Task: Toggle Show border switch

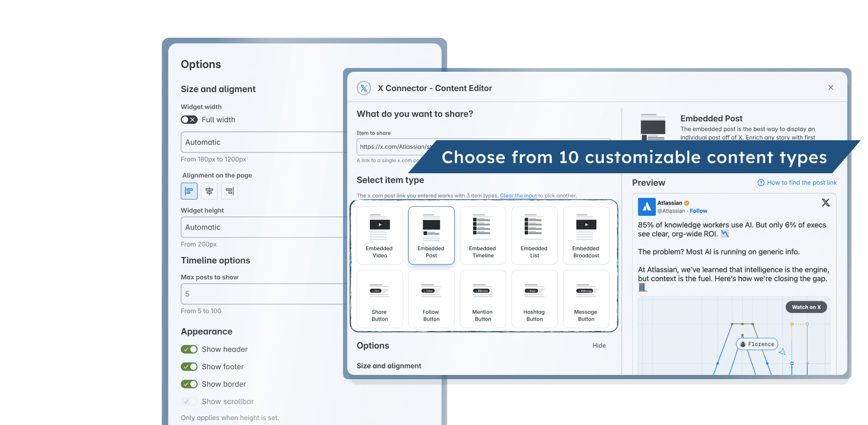Action: tap(189, 384)
